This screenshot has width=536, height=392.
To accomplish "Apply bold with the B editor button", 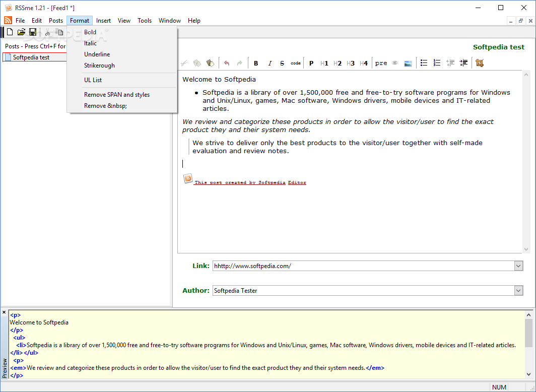I will click(x=256, y=63).
